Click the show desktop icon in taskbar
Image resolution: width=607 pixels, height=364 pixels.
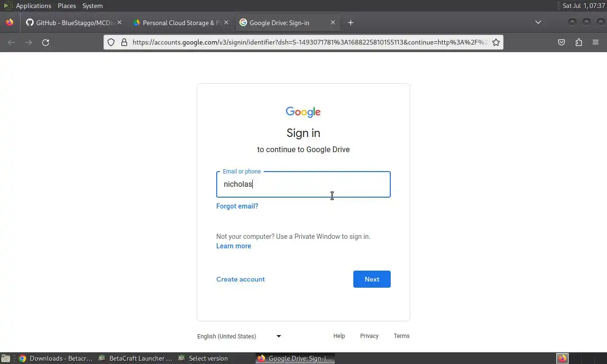[x=6, y=358]
